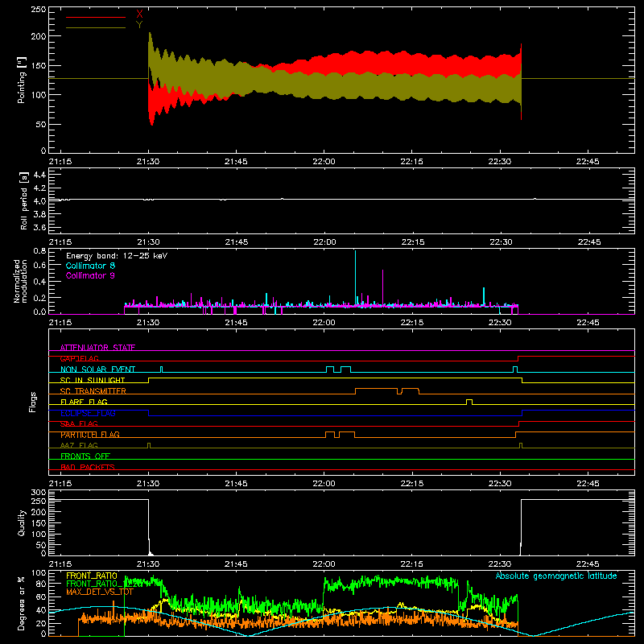Click the GAP_FLAG label

point(79,358)
